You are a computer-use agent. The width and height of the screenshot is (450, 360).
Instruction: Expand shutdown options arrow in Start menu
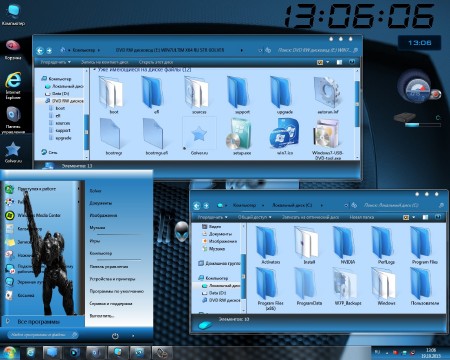click(x=133, y=336)
